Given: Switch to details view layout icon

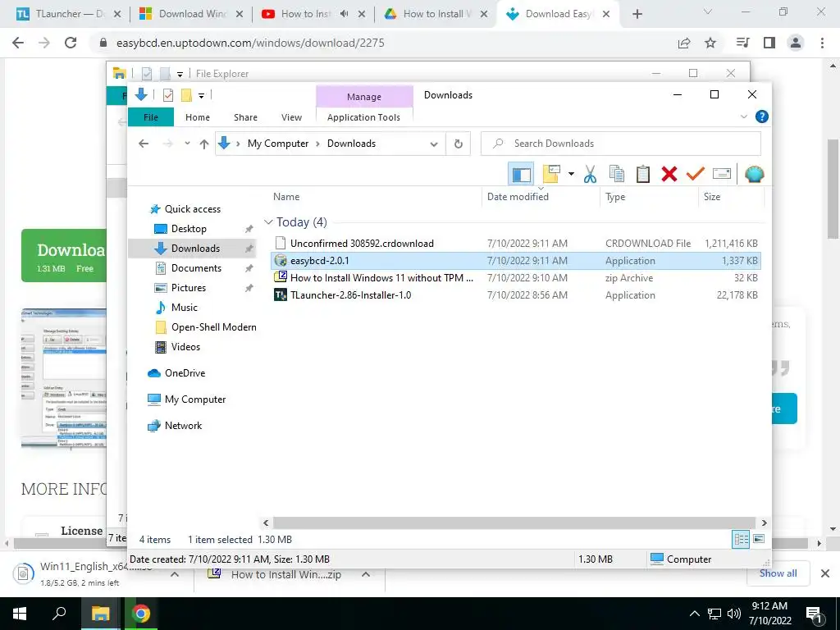Looking at the screenshot, I should point(741,540).
